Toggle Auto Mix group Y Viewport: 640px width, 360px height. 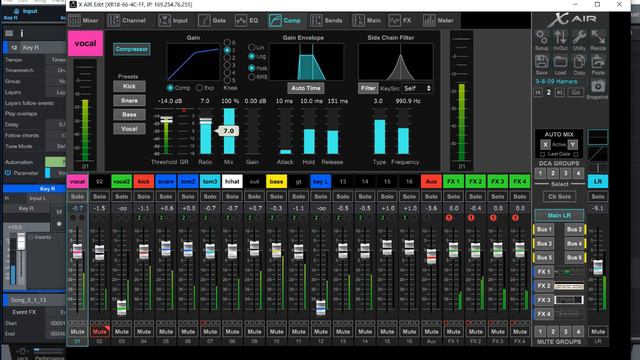(573, 144)
